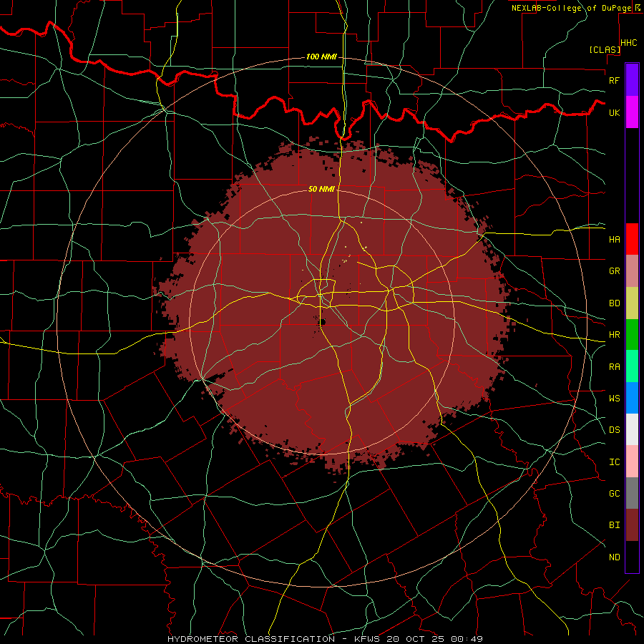Click the HA legend label
The height and width of the screenshot is (644, 644).
(614, 240)
